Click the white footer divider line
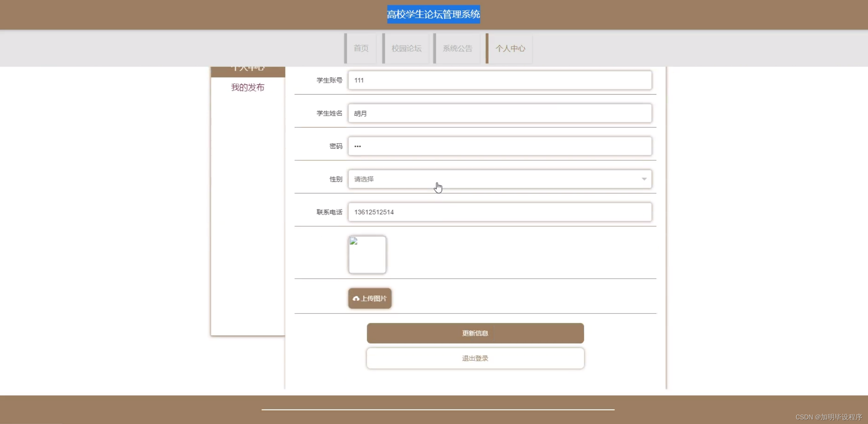 coord(437,410)
